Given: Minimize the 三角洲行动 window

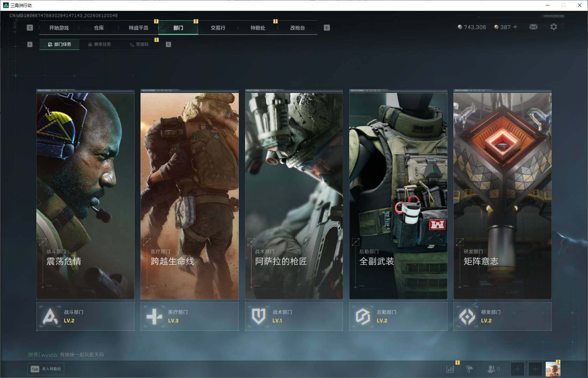Looking at the screenshot, I should click(548, 5).
